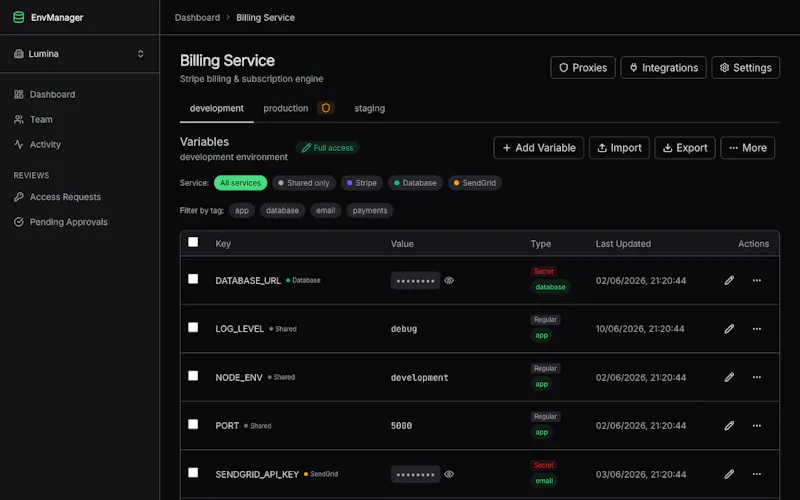Switch to the development tab
Screen dimensions: 800x500
click(x=216, y=108)
